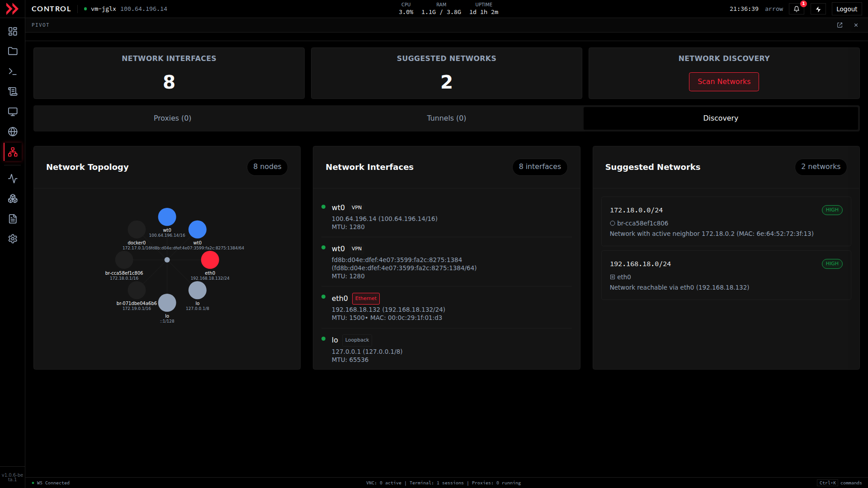
Task: Click the wt0 100.64.196.14 interface entry
Action: (446, 217)
